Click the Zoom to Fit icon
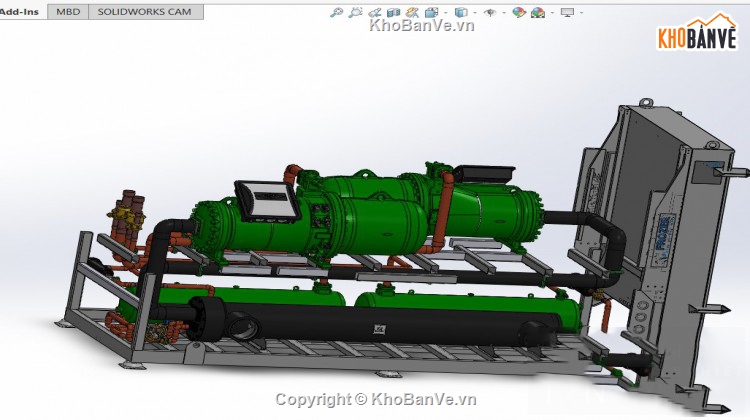Screen dimensions: 750x420 point(336,12)
